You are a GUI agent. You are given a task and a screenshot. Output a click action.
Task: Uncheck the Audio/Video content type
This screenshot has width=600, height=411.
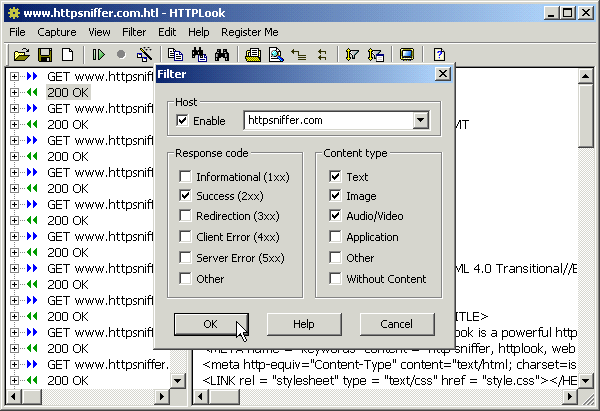(x=335, y=215)
